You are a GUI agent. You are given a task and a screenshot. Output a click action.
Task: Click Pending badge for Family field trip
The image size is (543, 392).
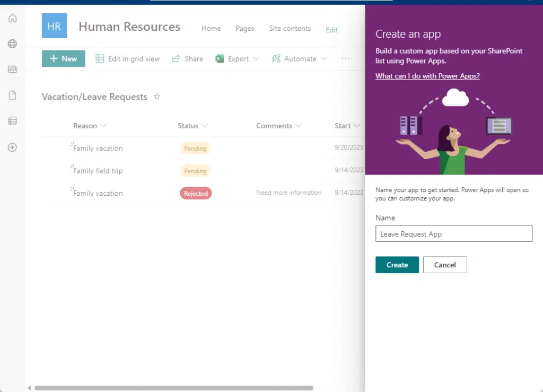(x=195, y=171)
